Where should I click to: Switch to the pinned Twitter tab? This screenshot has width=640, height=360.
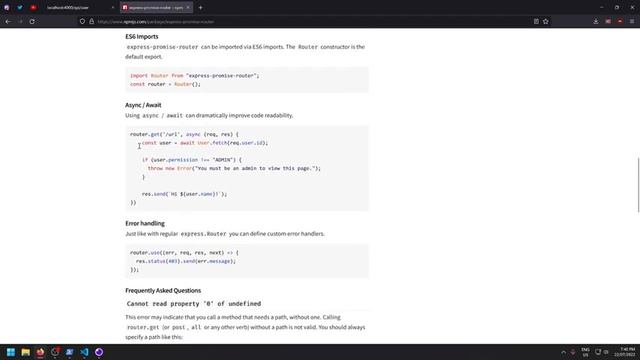pos(20,7)
